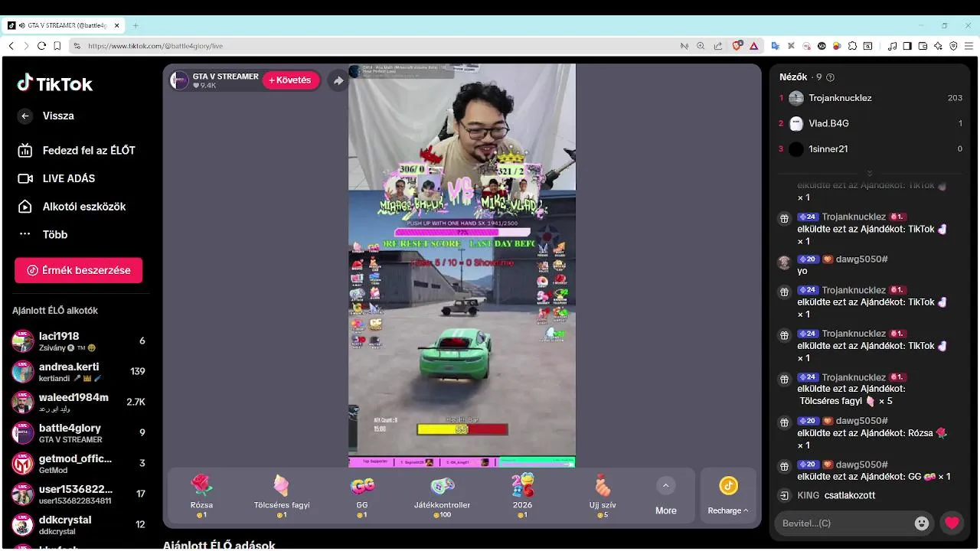Screen dimensions: 980x551
Task: Click Érmék beszerzése button
Action: (x=78, y=270)
